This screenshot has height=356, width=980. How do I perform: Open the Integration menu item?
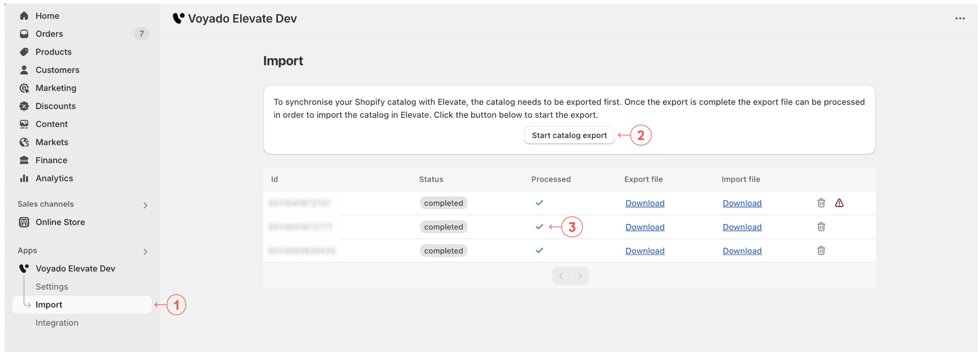coord(57,323)
